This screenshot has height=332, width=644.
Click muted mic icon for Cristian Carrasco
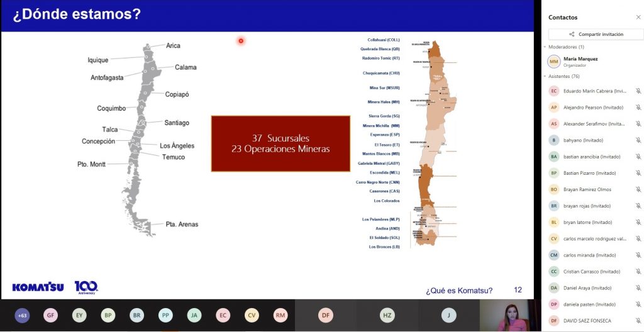click(x=638, y=272)
